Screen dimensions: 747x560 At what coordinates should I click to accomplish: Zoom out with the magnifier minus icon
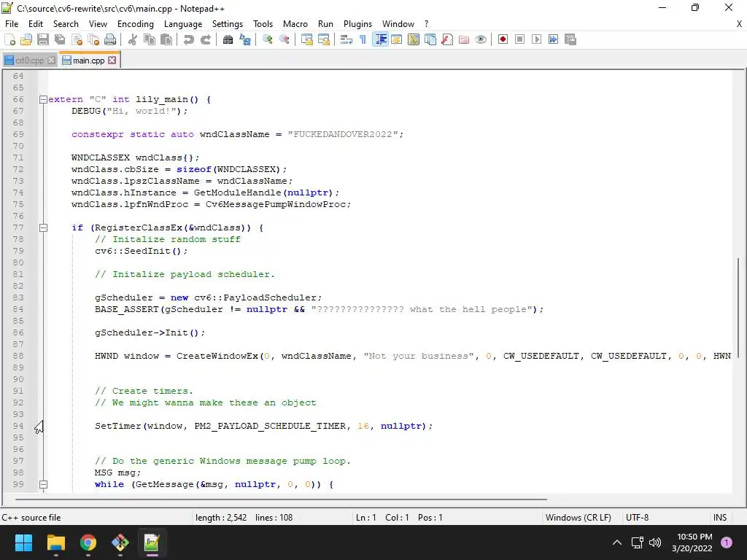(284, 39)
